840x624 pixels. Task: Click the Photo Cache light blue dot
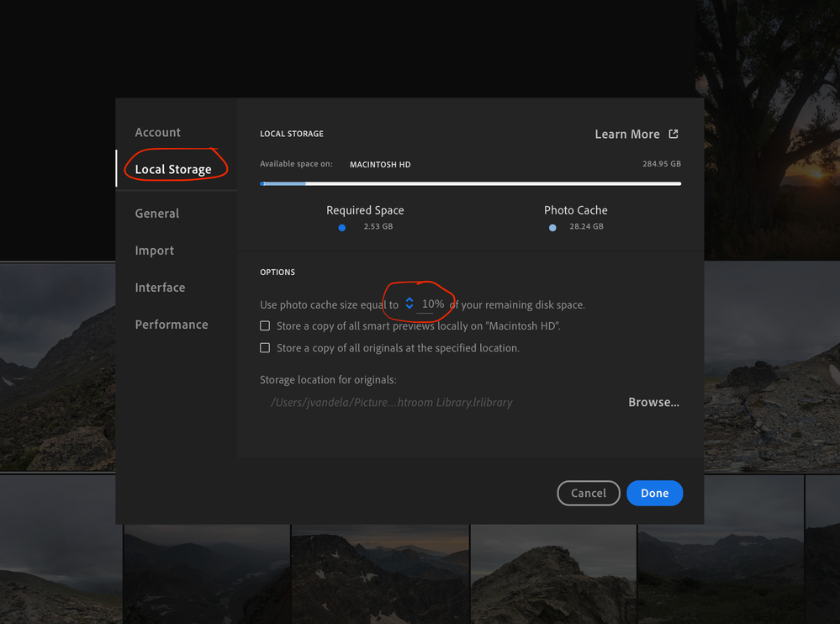552,228
